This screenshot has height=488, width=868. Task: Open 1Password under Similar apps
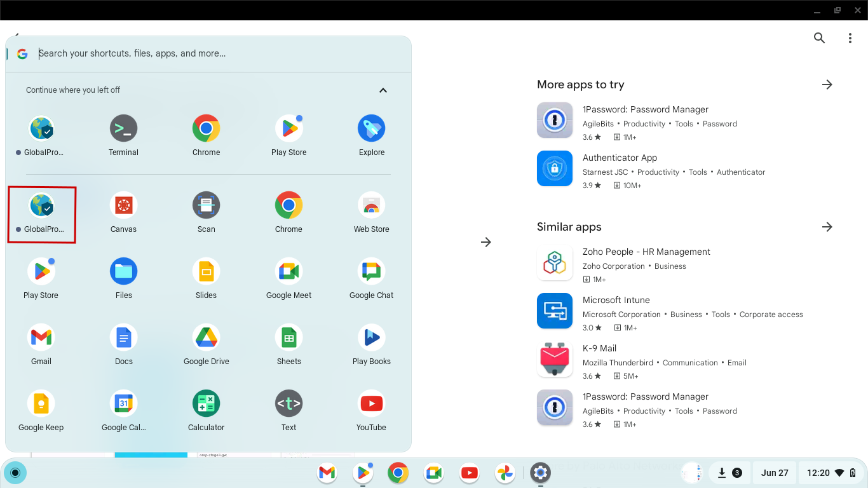coord(684,410)
